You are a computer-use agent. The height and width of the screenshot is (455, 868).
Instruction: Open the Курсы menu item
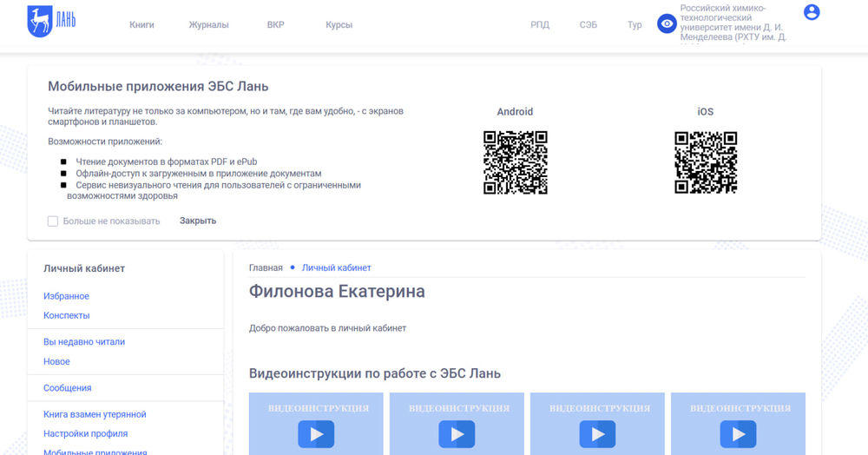[x=339, y=25]
